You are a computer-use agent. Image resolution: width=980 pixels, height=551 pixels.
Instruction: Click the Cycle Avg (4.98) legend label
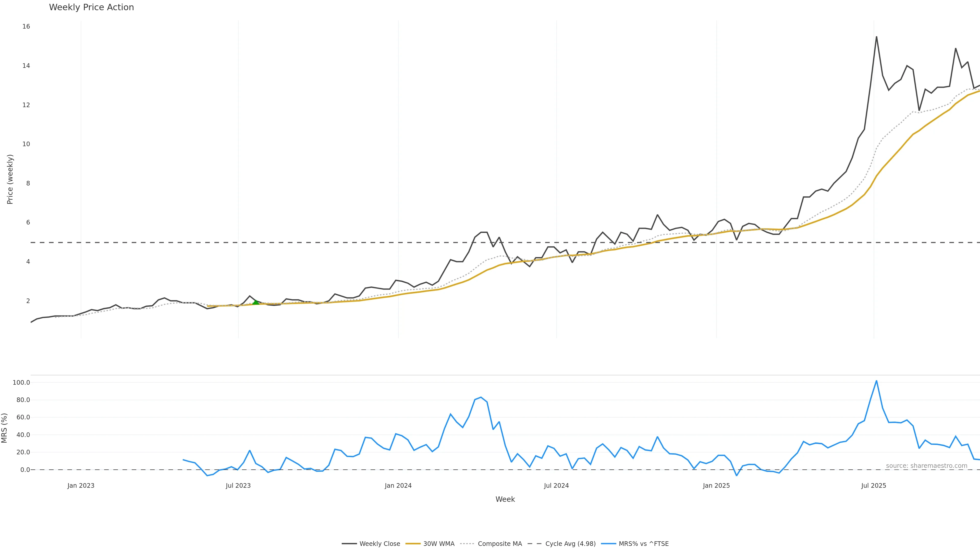570,544
